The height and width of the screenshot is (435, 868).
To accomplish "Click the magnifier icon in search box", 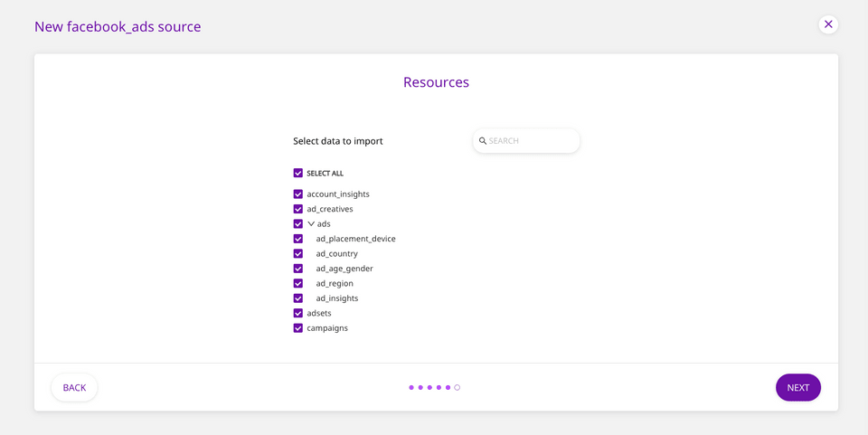I will (483, 141).
